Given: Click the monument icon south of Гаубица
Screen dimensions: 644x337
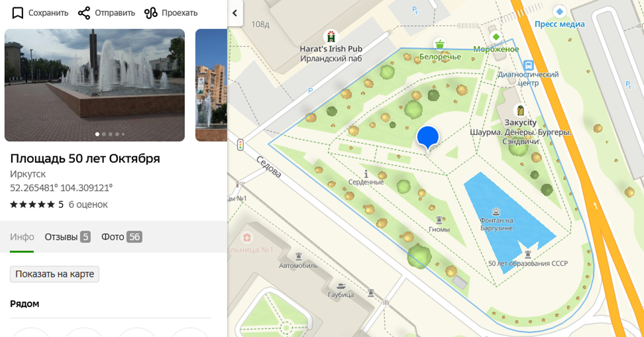Looking at the screenshot, I should [371, 293].
